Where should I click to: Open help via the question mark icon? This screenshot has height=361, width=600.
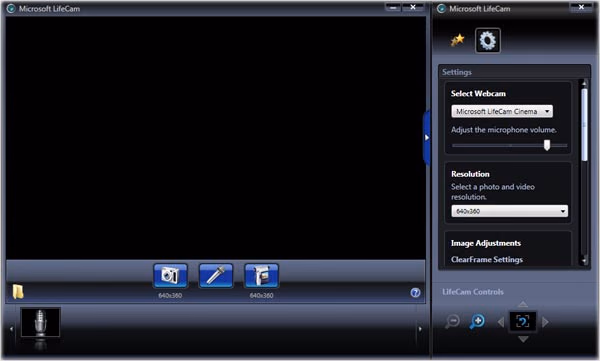pyautogui.click(x=415, y=293)
